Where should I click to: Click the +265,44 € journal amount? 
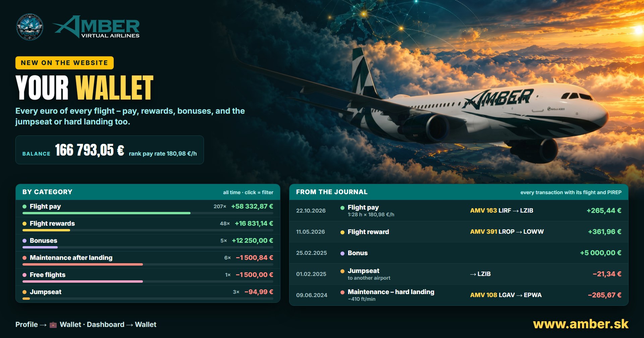click(604, 211)
